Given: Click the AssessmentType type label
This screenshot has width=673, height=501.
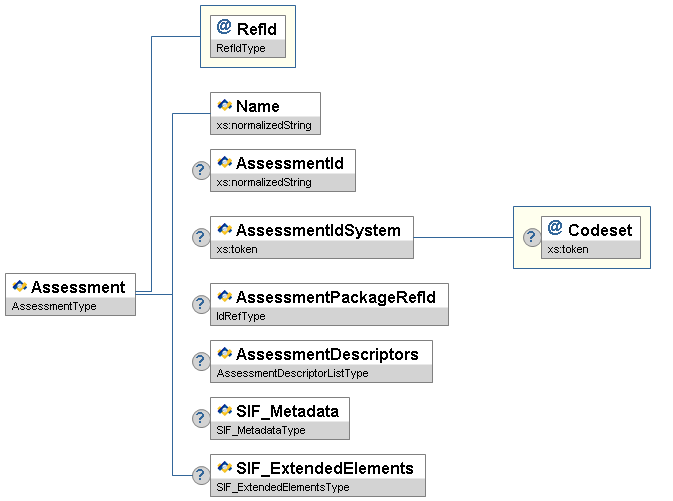Looking at the screenshot, I should pos(54,306).
